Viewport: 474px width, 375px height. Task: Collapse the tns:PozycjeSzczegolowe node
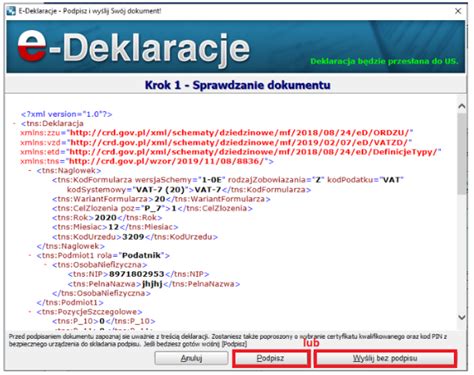(x=30, y=312)
